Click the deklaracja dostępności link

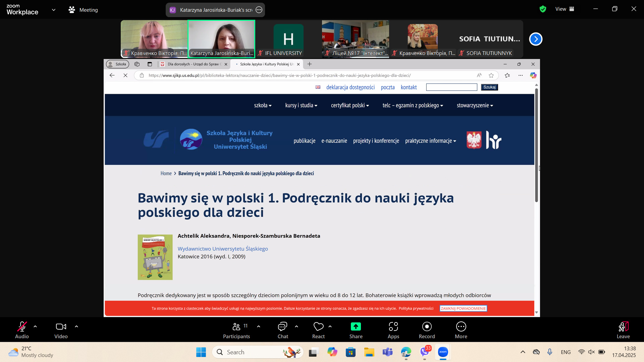coord(351,87)
